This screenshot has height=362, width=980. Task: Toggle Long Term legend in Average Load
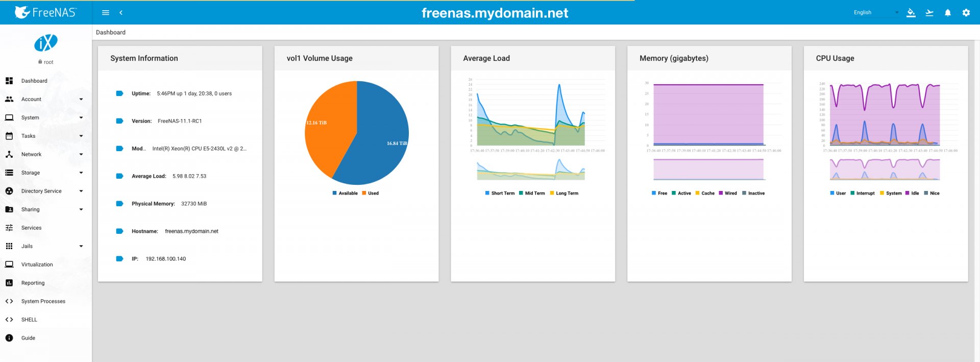tap(552, 193)
